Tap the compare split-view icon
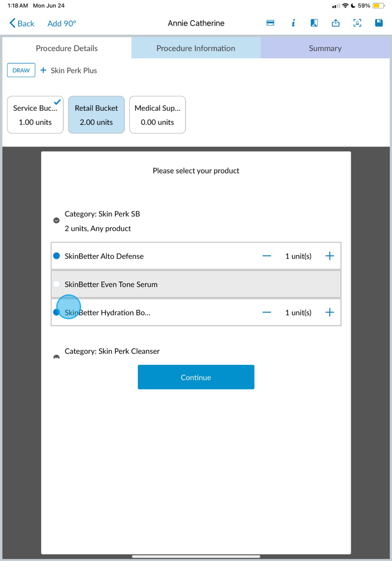392x561 pixels. coord(314,23)
